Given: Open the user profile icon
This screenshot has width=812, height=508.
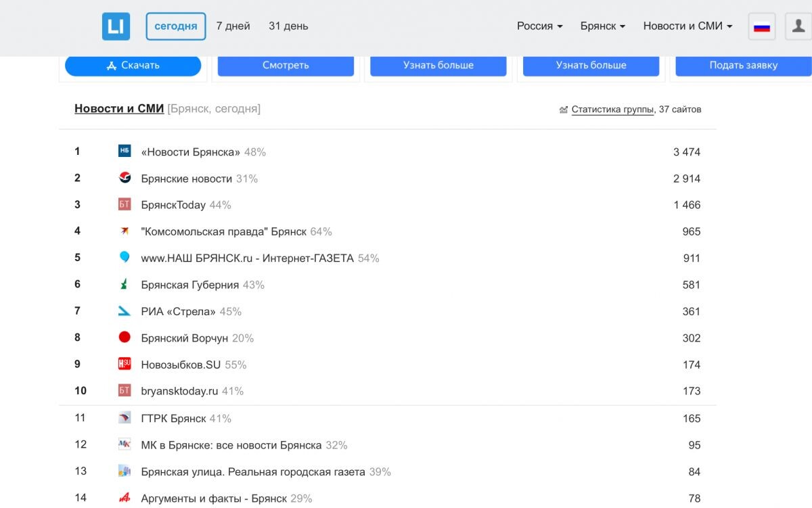Looking at the screenshot, I should (x=798, y=26).
